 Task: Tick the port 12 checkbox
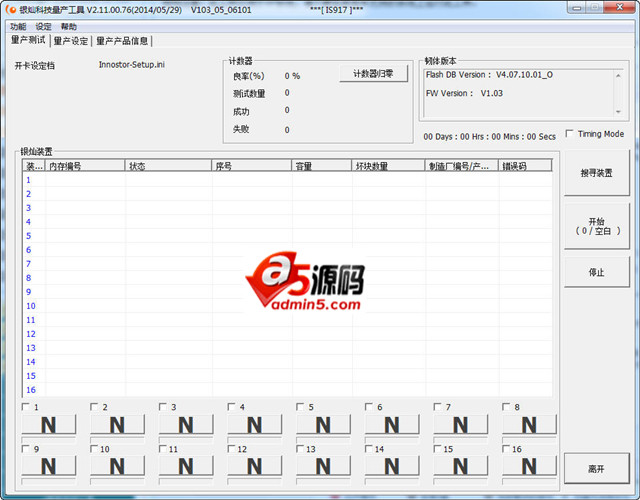(231, 449)
